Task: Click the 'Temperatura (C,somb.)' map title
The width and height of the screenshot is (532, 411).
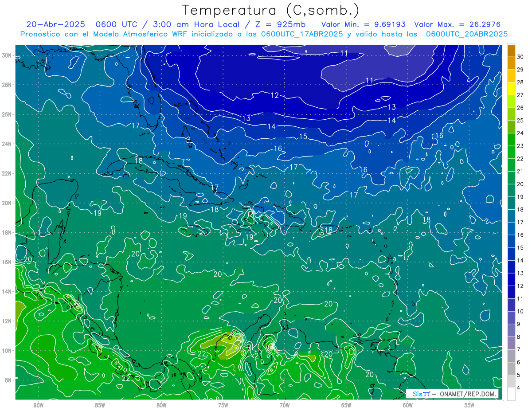Action: [x=270, y=11]
